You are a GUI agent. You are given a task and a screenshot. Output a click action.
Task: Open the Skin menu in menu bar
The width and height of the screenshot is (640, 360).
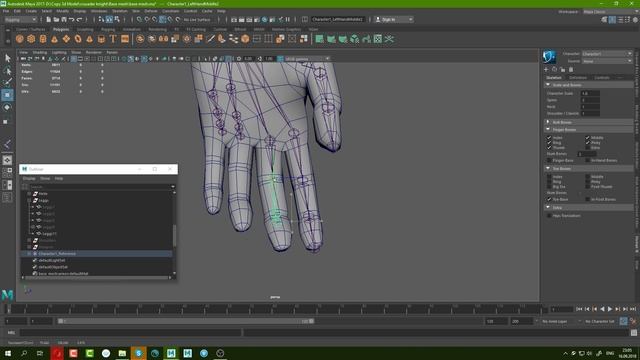click(x=136, y=11)
